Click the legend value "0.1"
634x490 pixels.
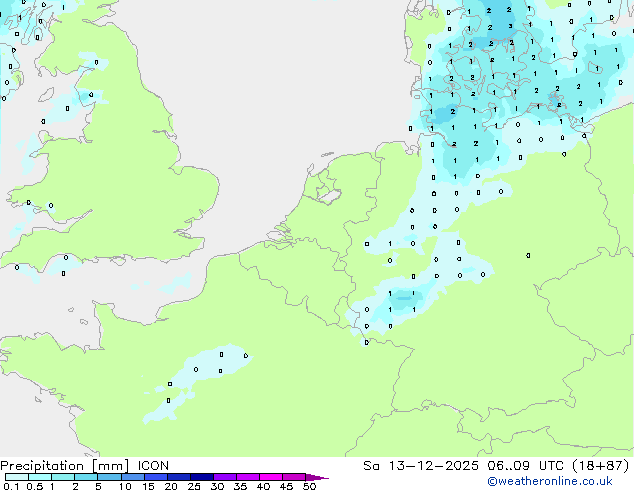tap(11, 486)
